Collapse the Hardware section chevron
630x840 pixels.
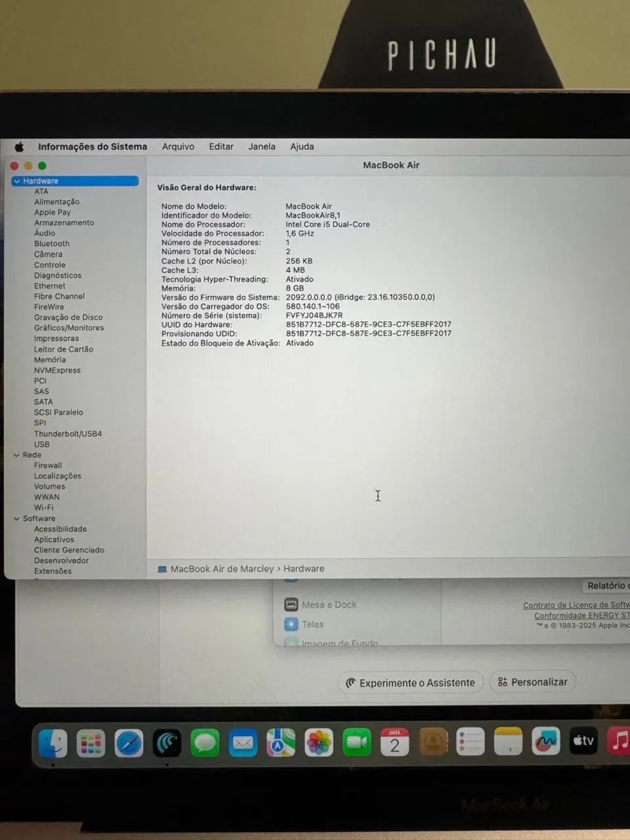click(x=16, y=181)
